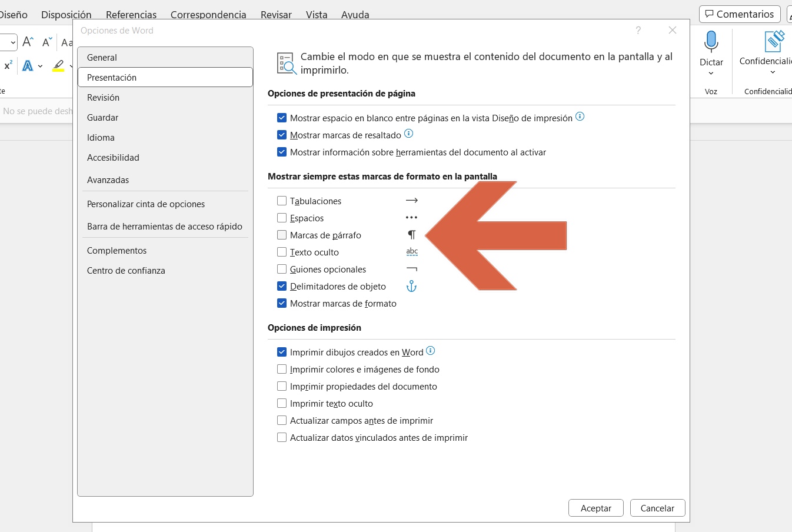Image resolution: width=792 pixels, height=532 pixels.
Task: Click the text highlight color pen icon
Action: pyautogui.click(x=58, y=66)
